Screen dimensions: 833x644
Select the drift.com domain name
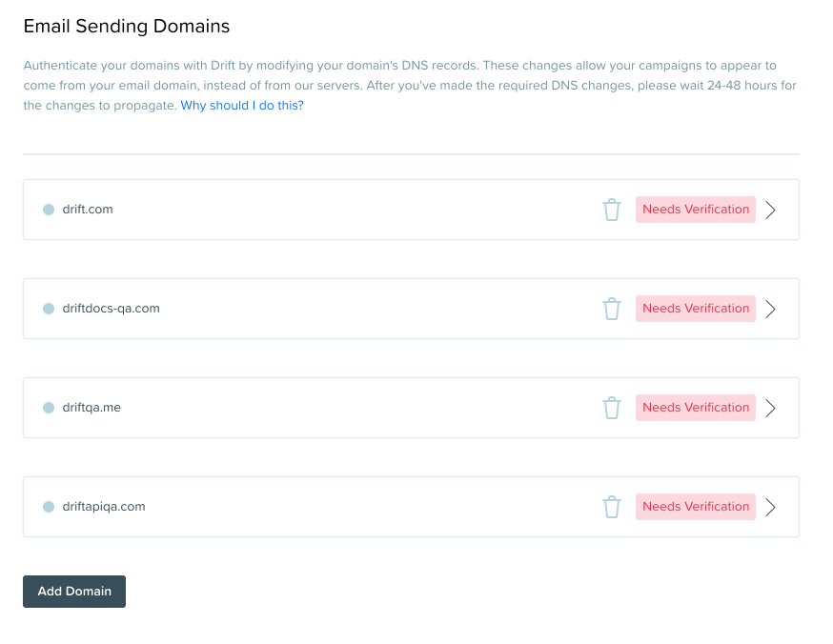point(88,210)
